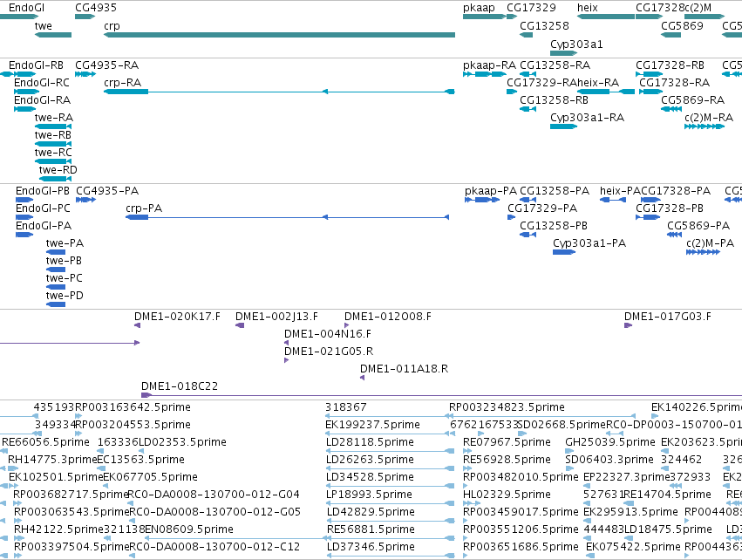Viewport: 742px width, 560px height.
Task: Click the twe gene label
Action: tap(43, 26)
